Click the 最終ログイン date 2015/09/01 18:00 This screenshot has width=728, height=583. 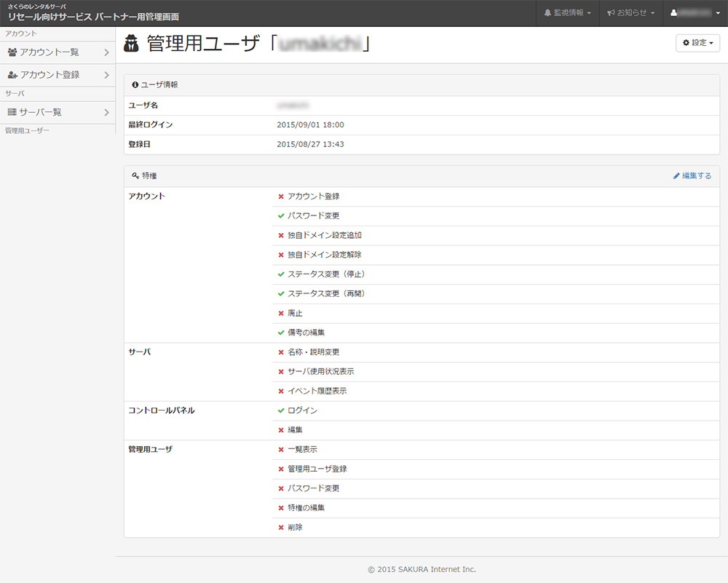tap(310, 125)
